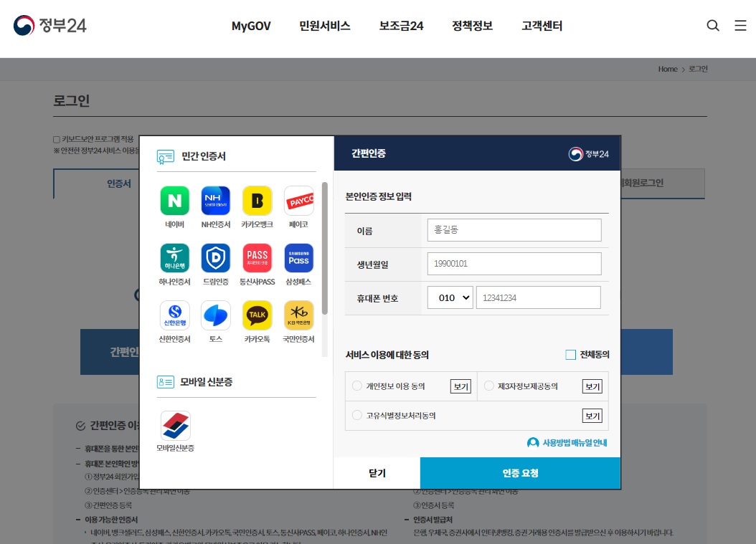The width and height of the screenshot is (756, 544).
Task: Click the 인증 요청 button
Action: (x=520, y=473)
